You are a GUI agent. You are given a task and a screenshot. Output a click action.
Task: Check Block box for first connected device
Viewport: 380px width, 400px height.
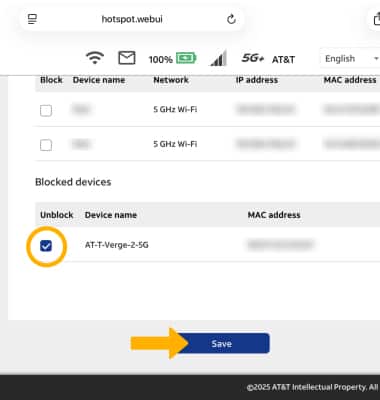coord(46,110)
